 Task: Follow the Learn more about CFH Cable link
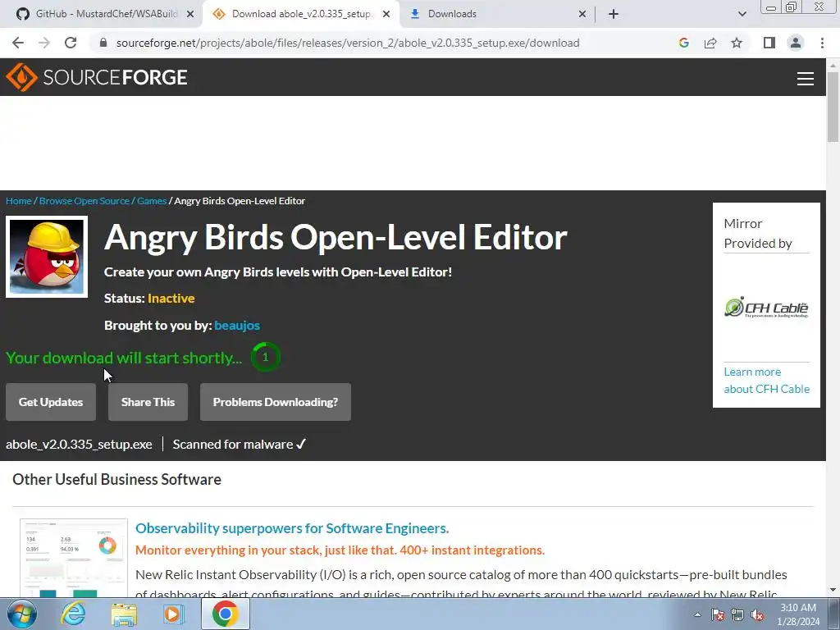click(767, 381)
